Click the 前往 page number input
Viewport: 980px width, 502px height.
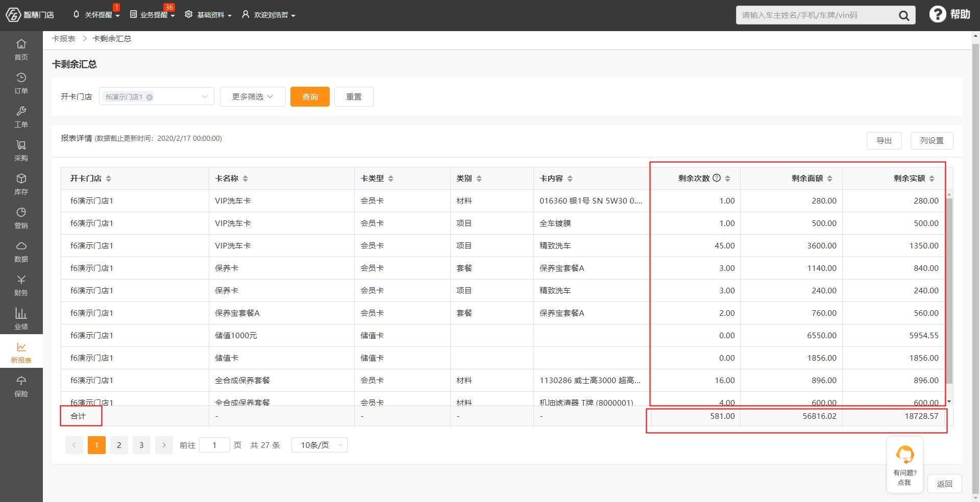pyautogui.click(x=214, y=445)
